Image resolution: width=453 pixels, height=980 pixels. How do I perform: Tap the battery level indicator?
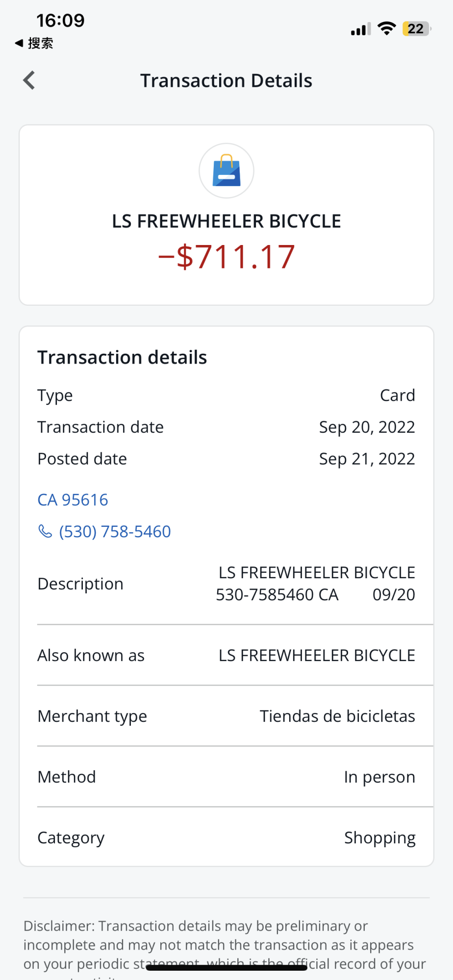pyautogui.click(x=416, y=29)
